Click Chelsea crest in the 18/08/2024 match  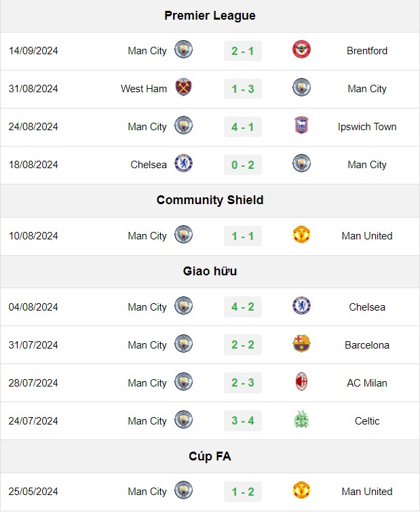click(183, 163)
